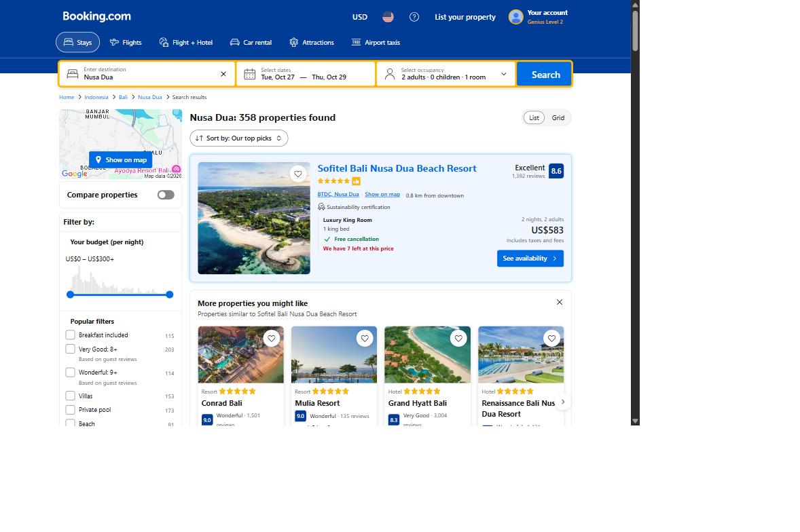The width and height of the screenshot is (800, 532).
Task: Check Villas filter
Action: pyautogui.click(x=71, y=396)
